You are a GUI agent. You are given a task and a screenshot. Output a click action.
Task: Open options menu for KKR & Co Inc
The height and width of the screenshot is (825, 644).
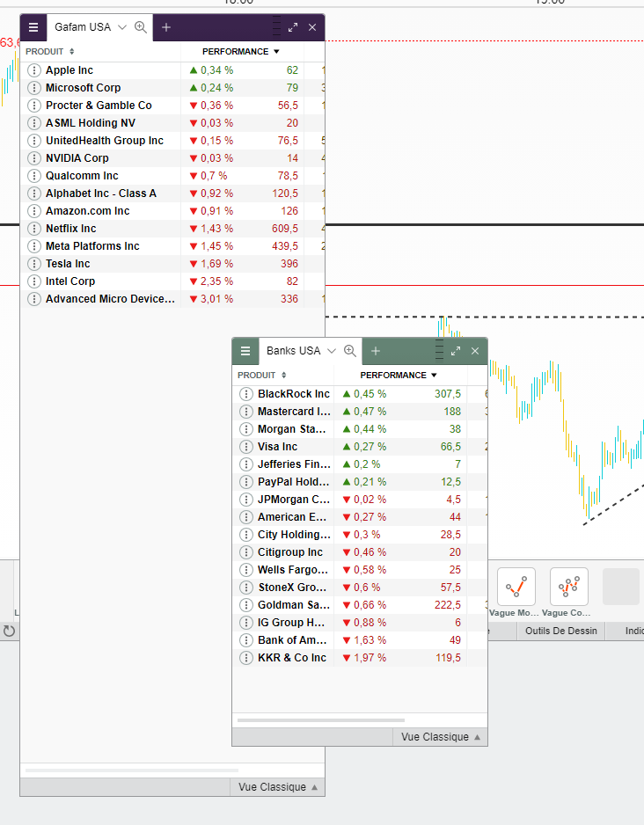point(245,658)
